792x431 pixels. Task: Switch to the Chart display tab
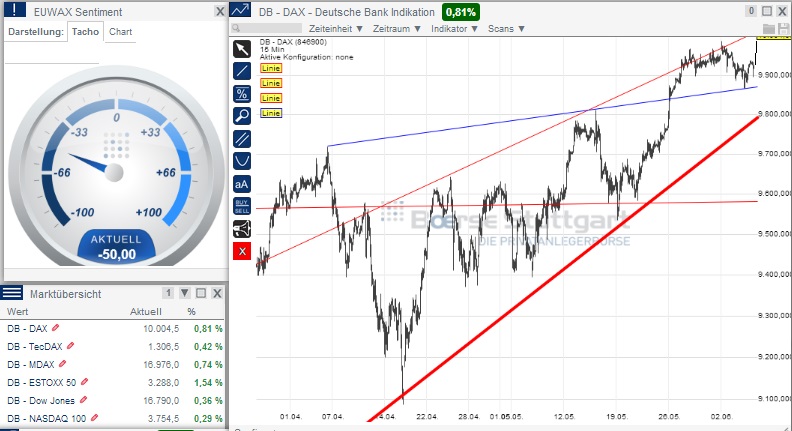[121, 31]
